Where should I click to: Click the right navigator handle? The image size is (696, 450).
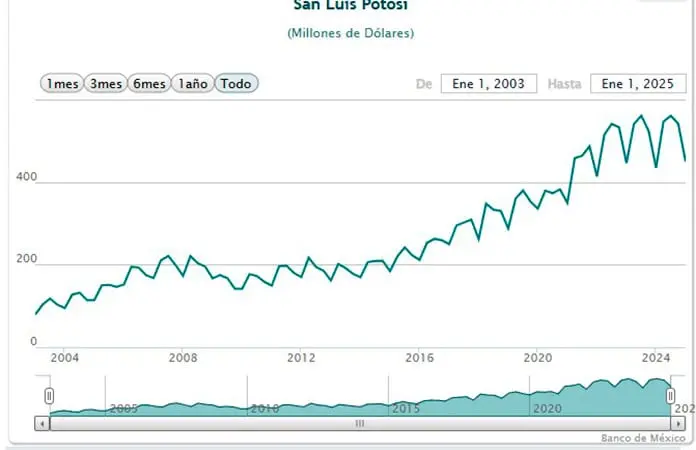(x=671, y=396)
